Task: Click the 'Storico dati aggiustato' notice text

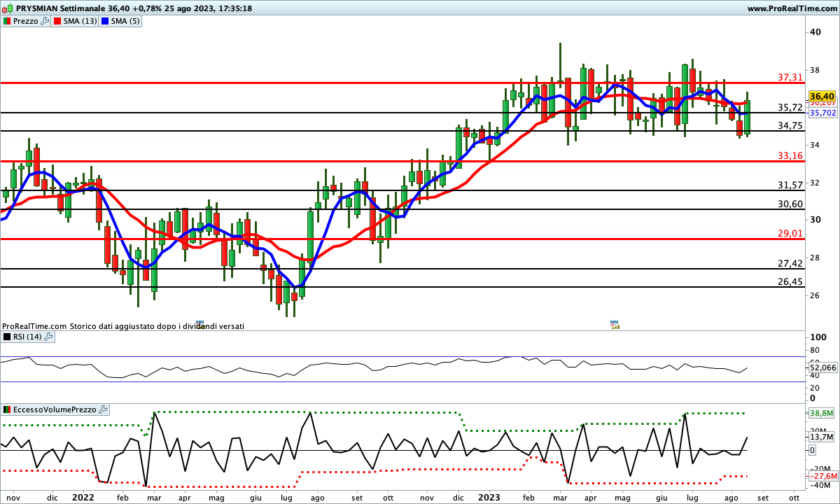Action: click(156, 326)
